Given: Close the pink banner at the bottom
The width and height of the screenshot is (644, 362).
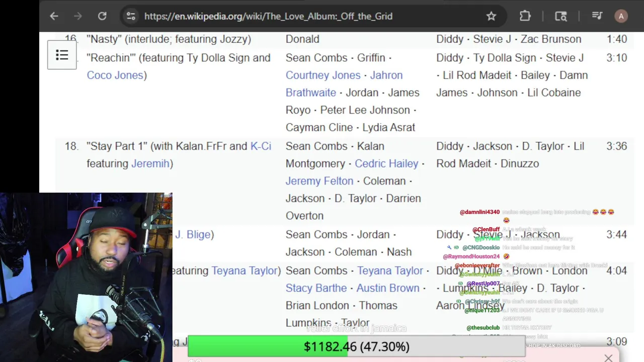Looking at the screenshot, I should click(x=608, y=358).
